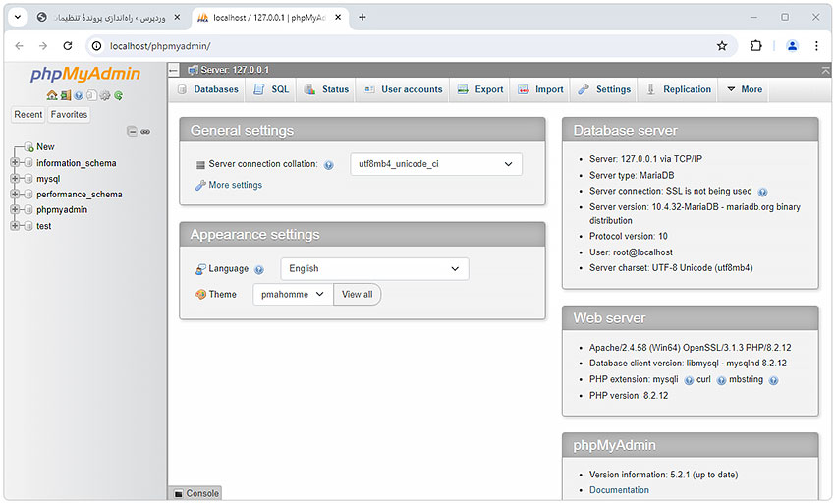Image resolution: width=835 pixels, height=504 pixels.
Task: Open the Chrome profile avatar icon
Action: 792,46
